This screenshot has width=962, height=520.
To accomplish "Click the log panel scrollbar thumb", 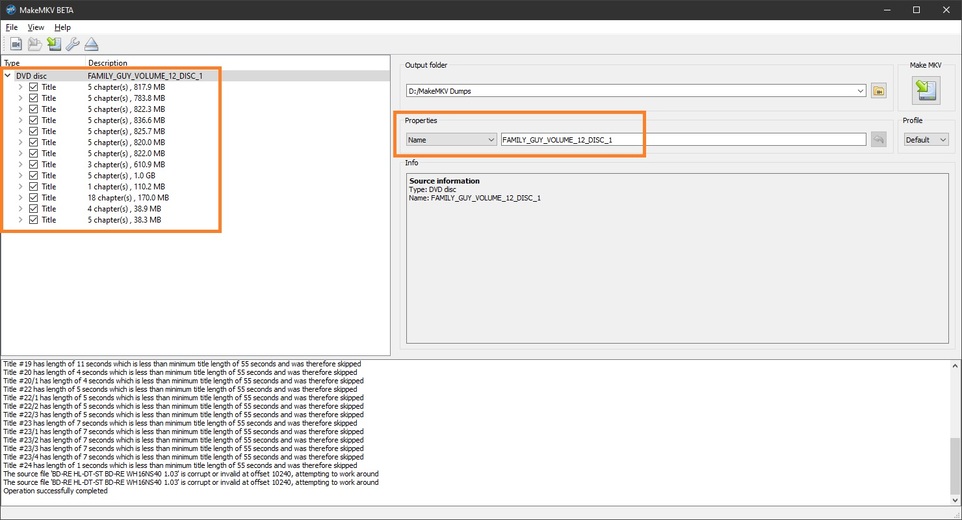I will 955,465.
